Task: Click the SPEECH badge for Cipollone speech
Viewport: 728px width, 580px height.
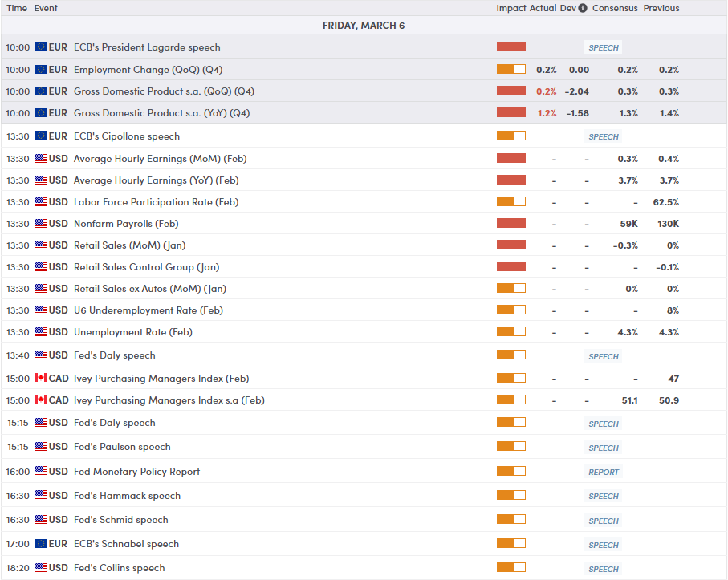Action: [604, 136]
